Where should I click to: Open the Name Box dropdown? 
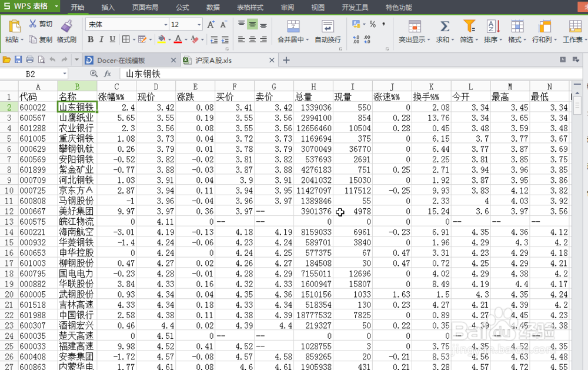coord(65,74)
